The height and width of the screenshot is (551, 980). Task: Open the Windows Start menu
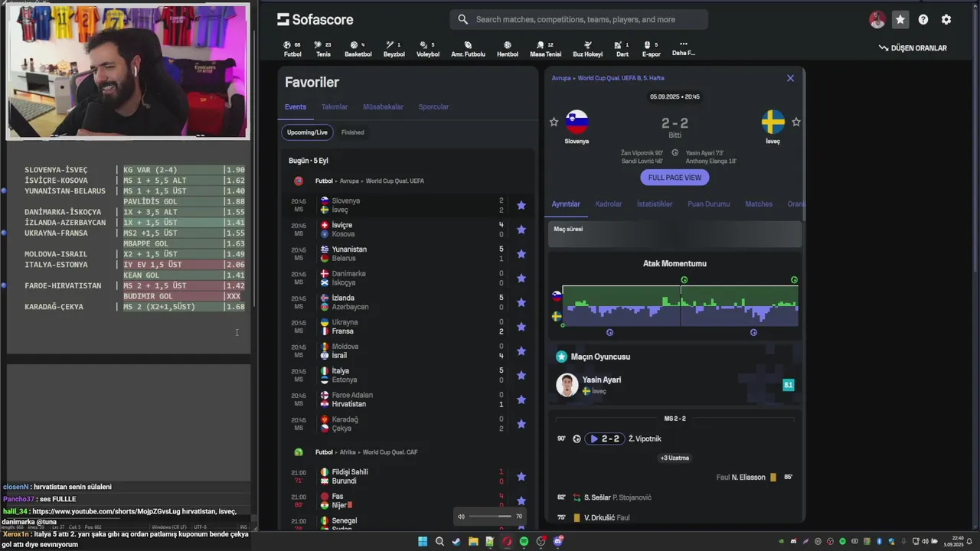[423, 542]
